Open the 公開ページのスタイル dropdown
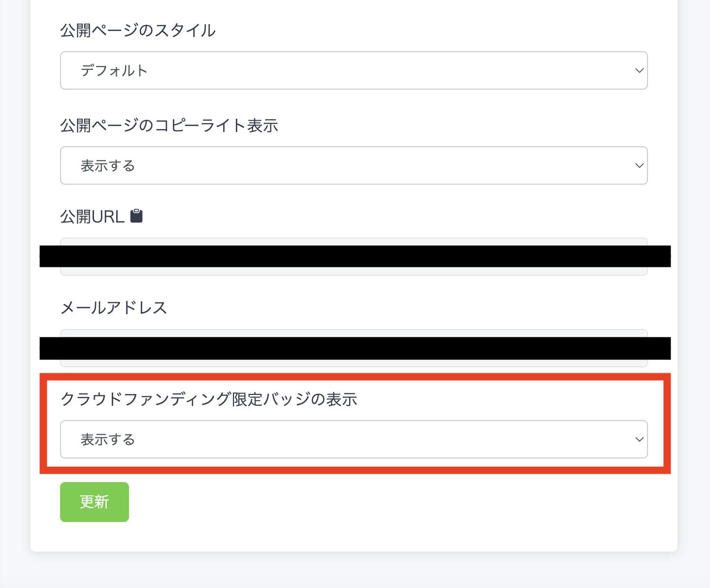Viewport: 710px width, 588px height. [354, 70]
